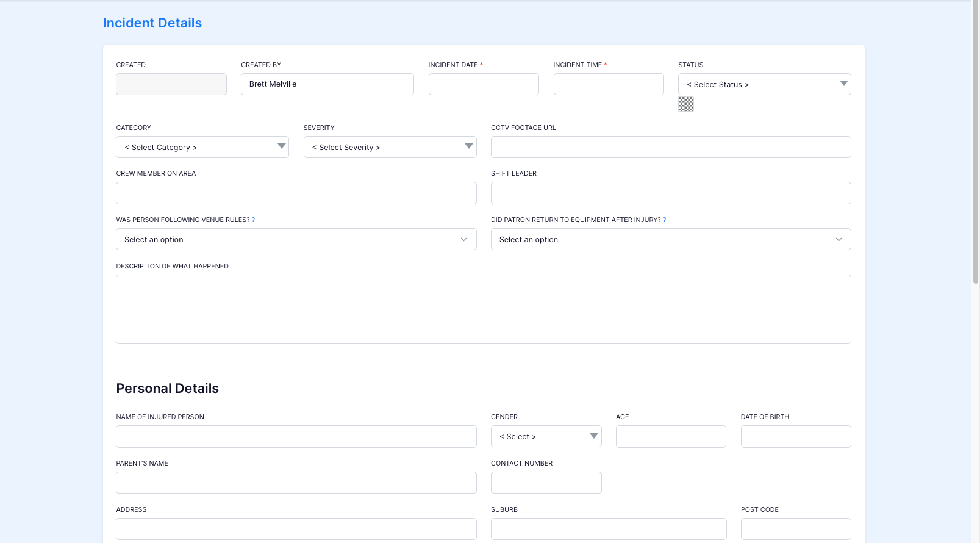Focus the CCTV Footage URL field
Image resolution: width=980 pixels, height=543 pixels.
[x=671, y=147]
